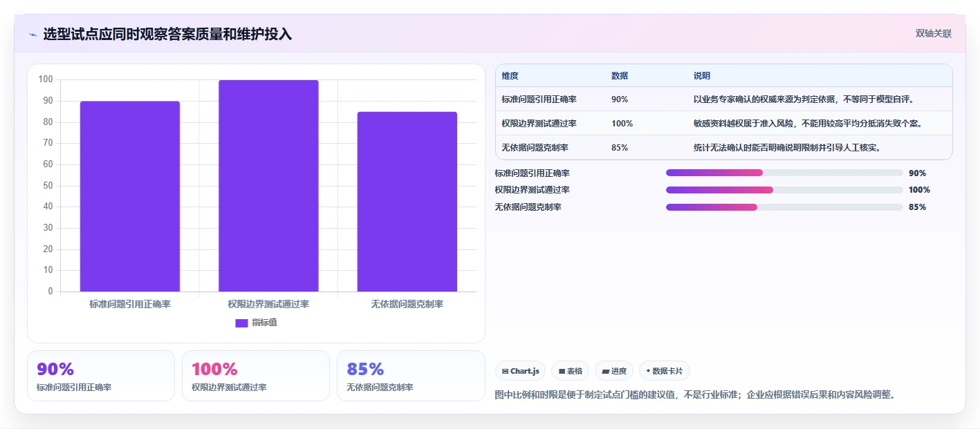This screenshot has height=429, width=980.
Task: Click the footnote starting 图中比例和时限
Action: point(696,395)
